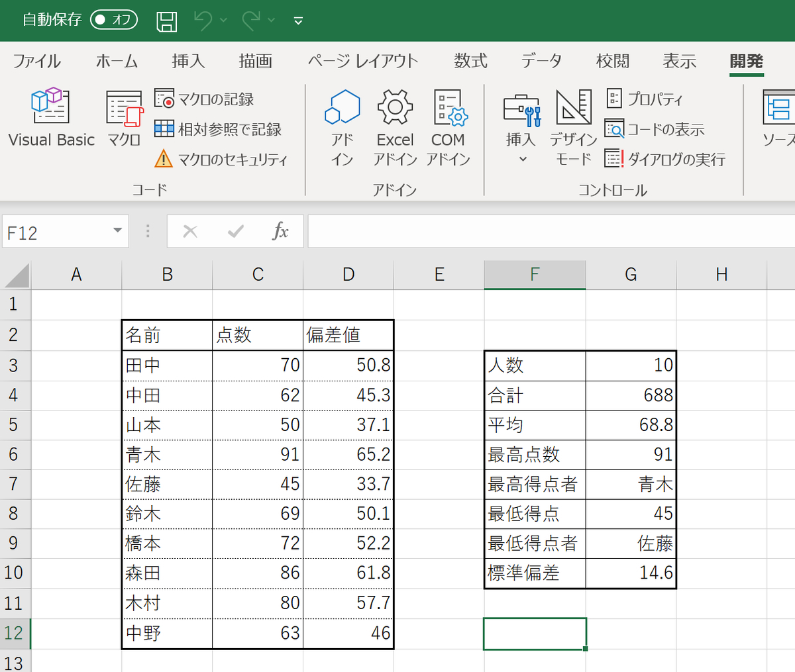Screen dimensions: 795x672
Task: Open Excel アドイン dialog
Action: (395, 122)
